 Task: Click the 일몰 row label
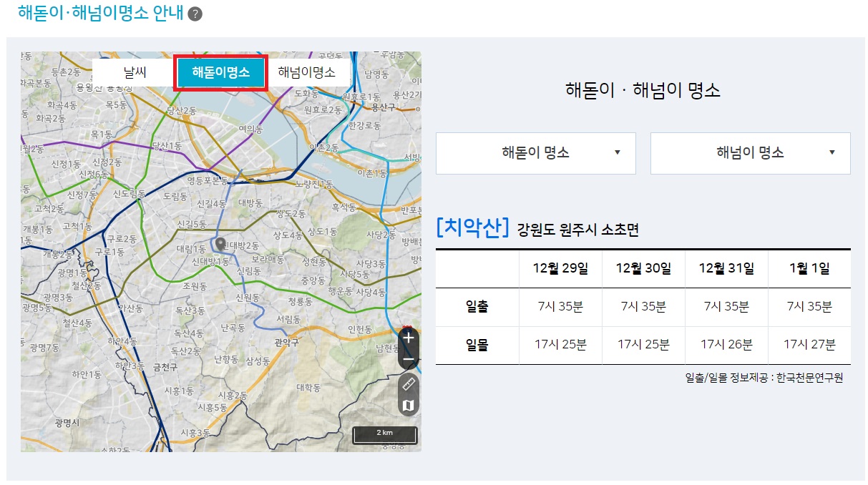pos(477,345)
